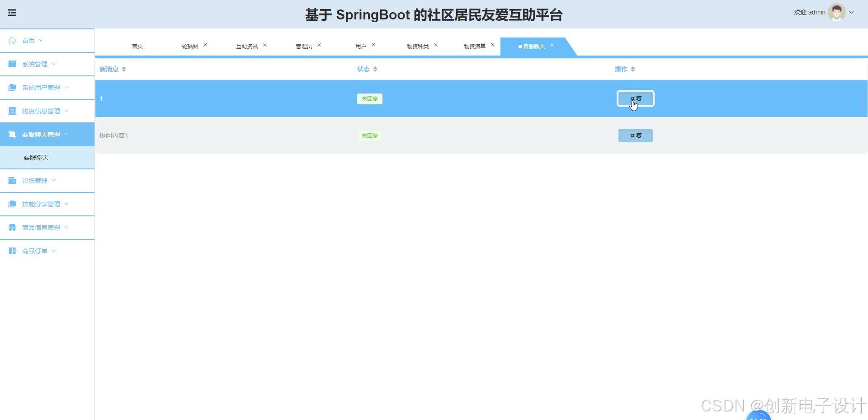Viewport: 868px width, 420px height.
Task: Click the admin avatar picture
Action: [837, 12]
